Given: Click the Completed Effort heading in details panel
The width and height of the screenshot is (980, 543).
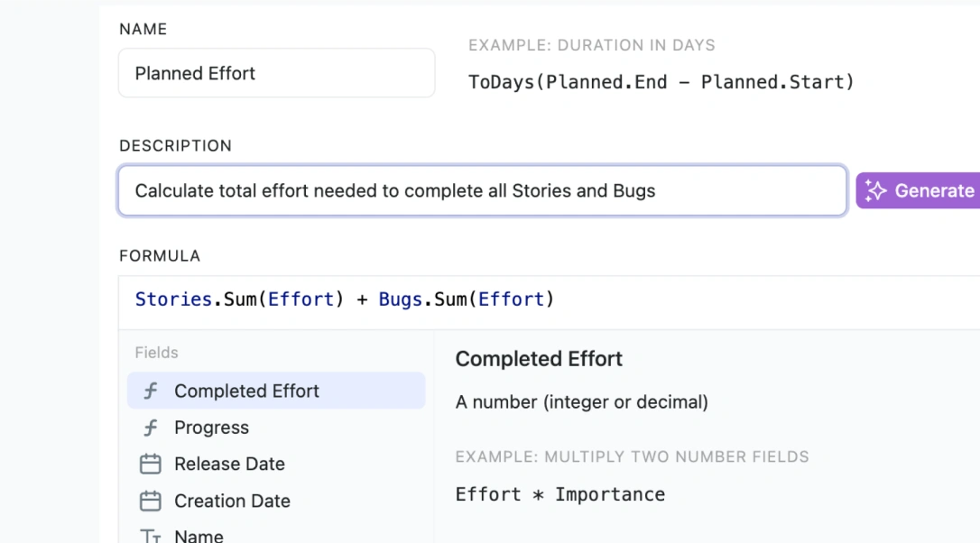Looking at the screenshot, I should (539, 359).
